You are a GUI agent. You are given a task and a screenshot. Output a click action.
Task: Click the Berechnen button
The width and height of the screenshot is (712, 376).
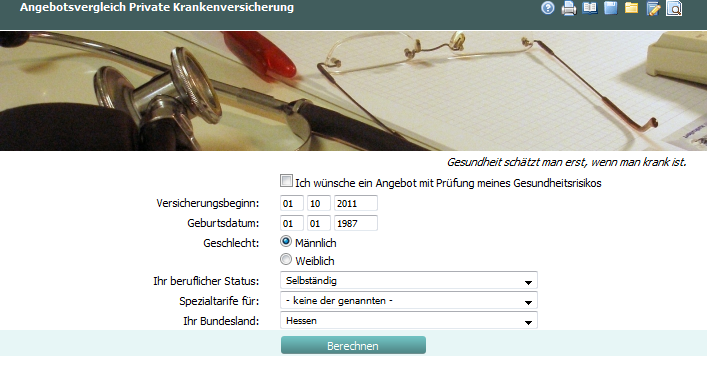(353, 345)
